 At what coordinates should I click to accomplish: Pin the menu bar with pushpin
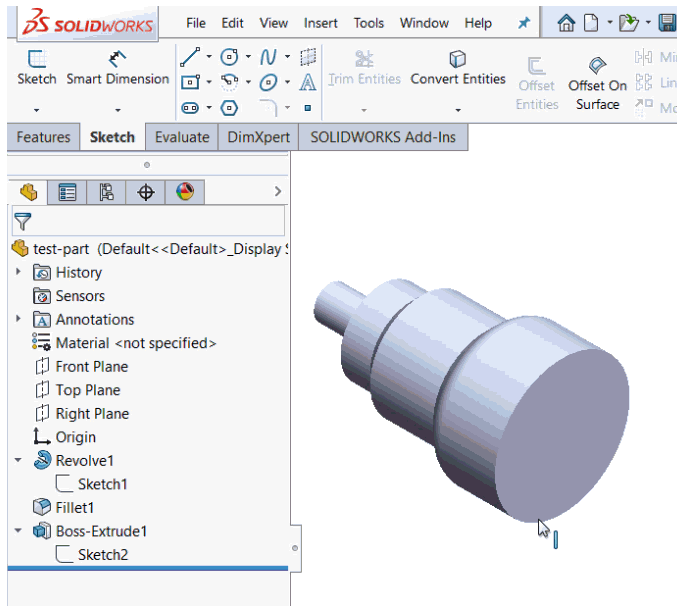tap(524, 23)
